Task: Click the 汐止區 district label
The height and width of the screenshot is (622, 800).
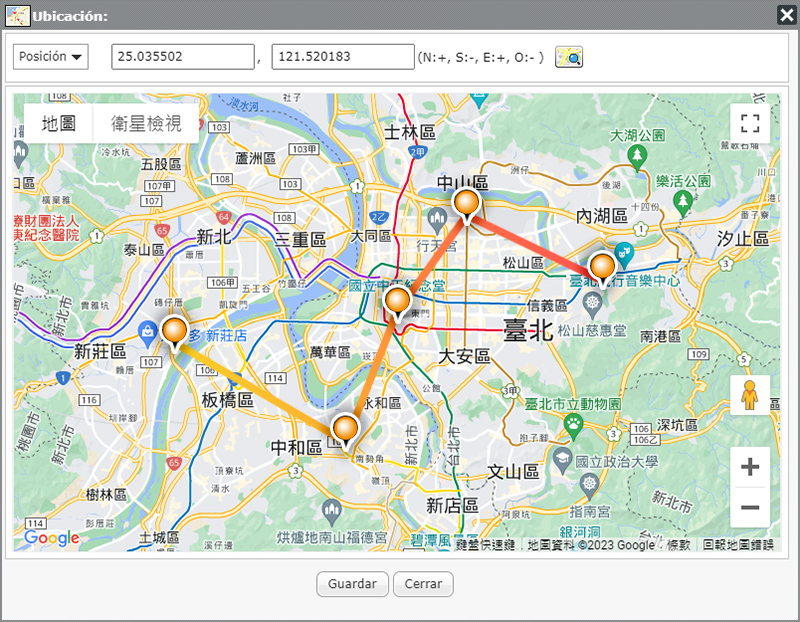Action: [742, 238]
